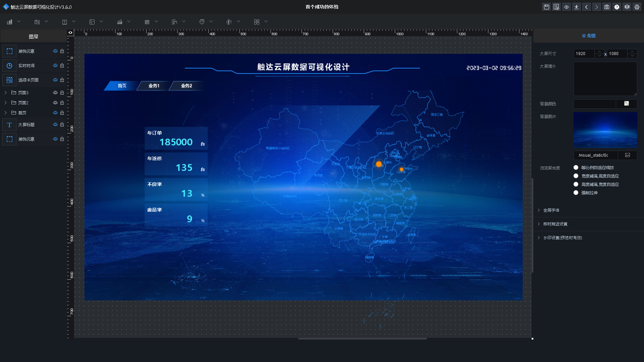The width and height of the screenshot is (644, 362).
Task: Click the background image picker icon
Action: coord(628,155)
